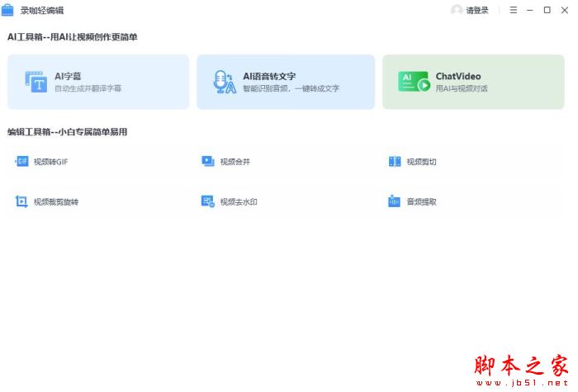Screen dimensions: 578x392
Task: Click the 视频去水印 watermark removal icon
Action: click(x=208, y=201)
